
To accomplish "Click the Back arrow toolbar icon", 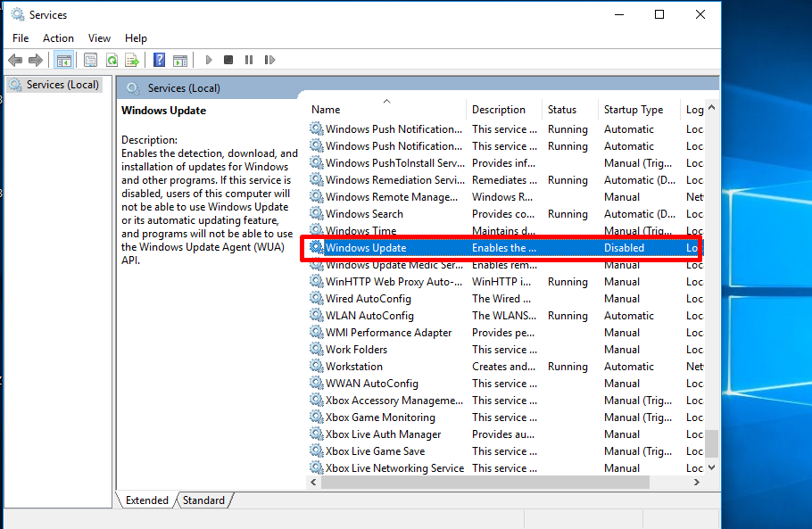I will [15, 60].
